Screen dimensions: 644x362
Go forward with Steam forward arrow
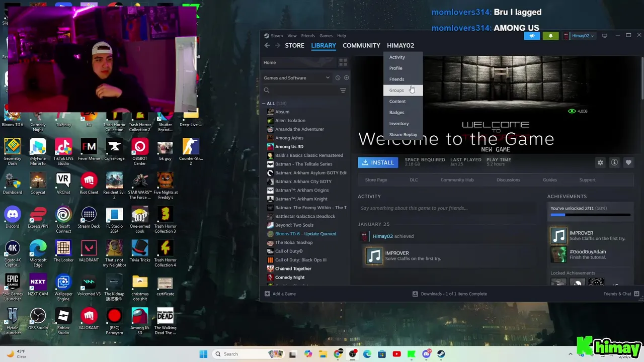point(278,45)
